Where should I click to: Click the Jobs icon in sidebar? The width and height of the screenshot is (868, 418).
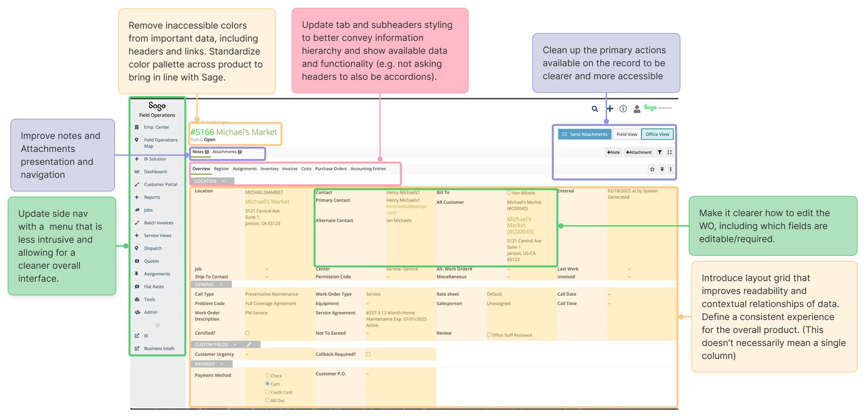coord(137,210)
